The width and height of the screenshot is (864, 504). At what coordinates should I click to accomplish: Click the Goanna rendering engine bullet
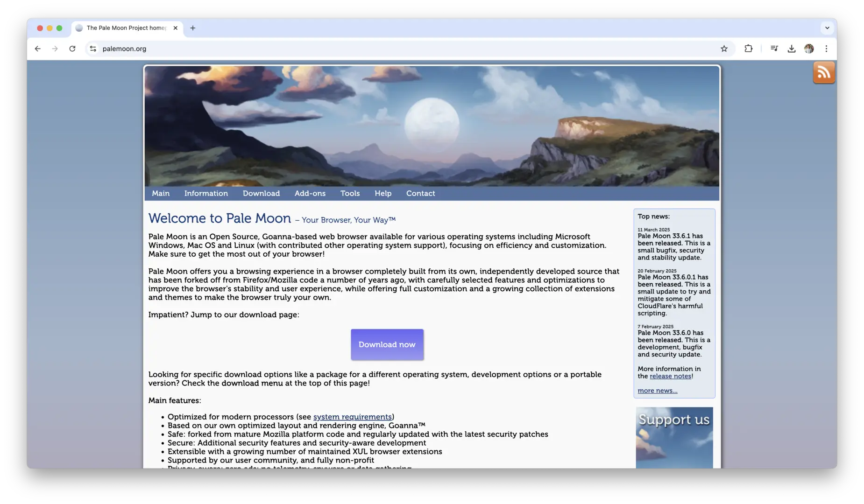tap(296, 426)
